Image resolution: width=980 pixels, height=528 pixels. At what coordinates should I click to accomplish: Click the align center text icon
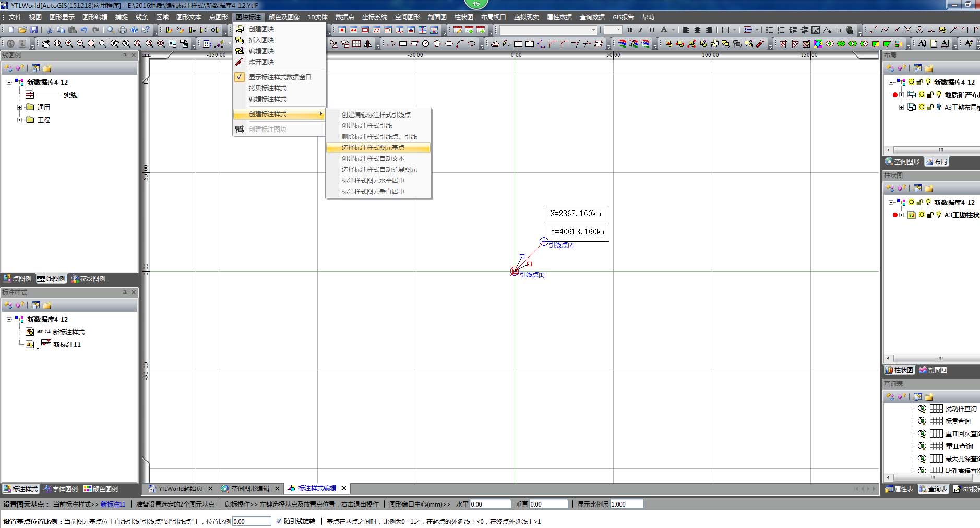(x=697, y=30)
